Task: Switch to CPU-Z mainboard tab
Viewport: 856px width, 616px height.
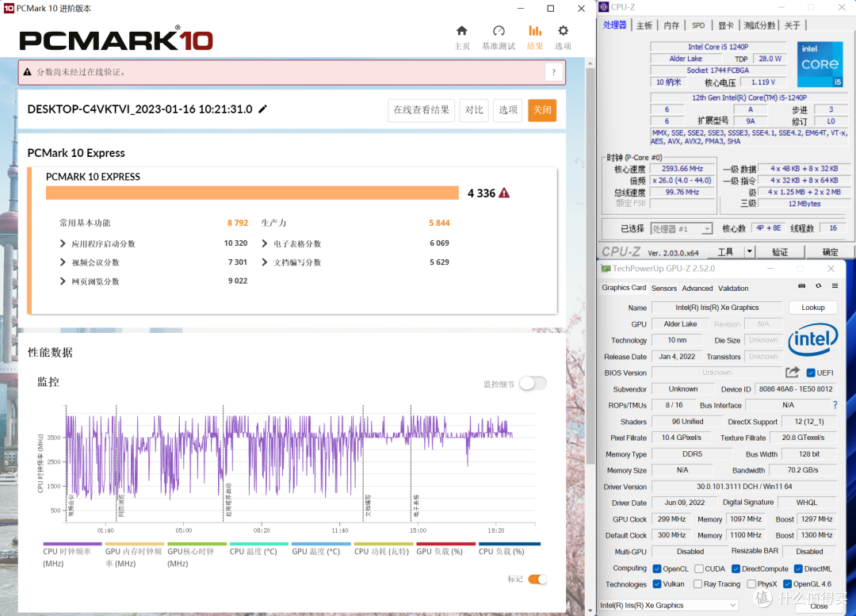Action: point(644,25)
